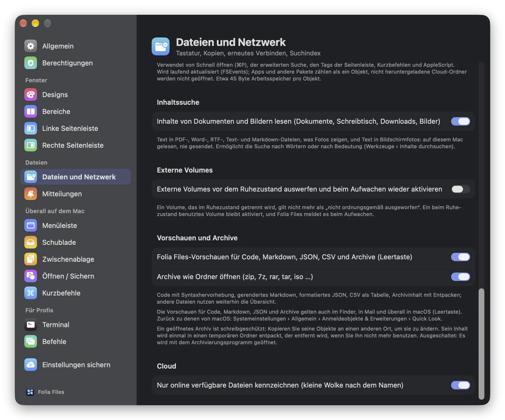Click the Vorschauen und Archive heading
The image size is (505, 420).
pyautogui.click(x=197, y=238)
